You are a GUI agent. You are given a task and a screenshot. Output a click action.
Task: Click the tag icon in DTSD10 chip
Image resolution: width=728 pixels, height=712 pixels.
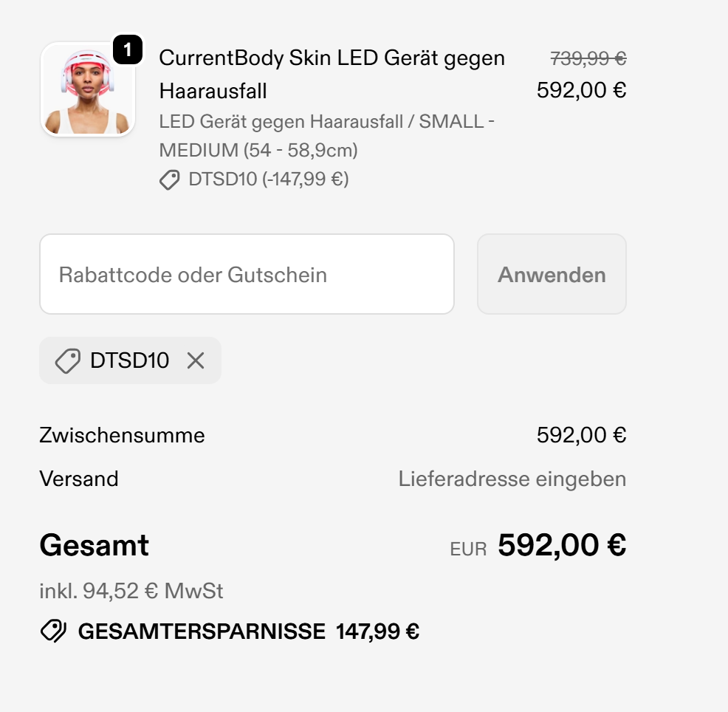point(67,360)
